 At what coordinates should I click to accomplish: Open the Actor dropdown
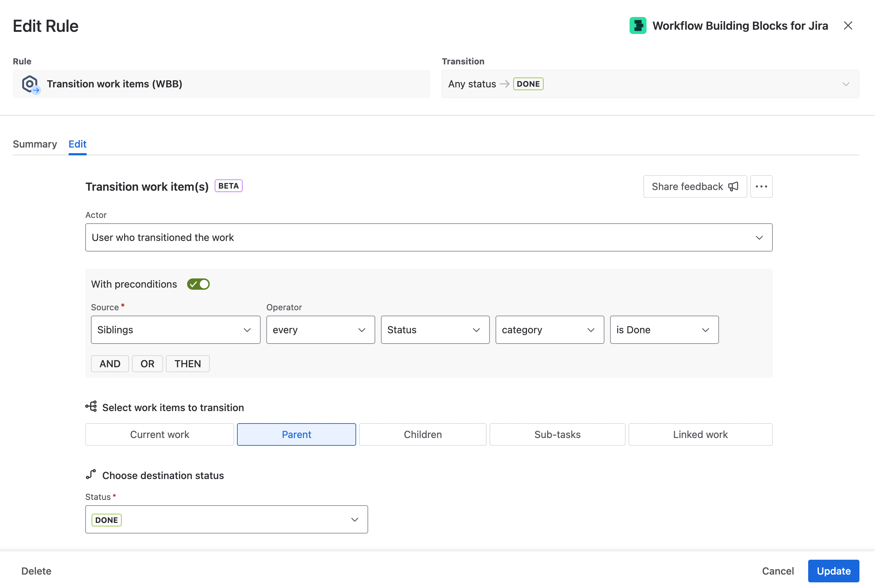tap(429, 237)
